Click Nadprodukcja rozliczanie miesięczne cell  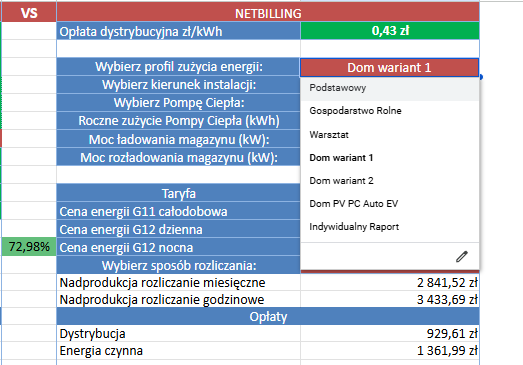(x=178, y=283)
